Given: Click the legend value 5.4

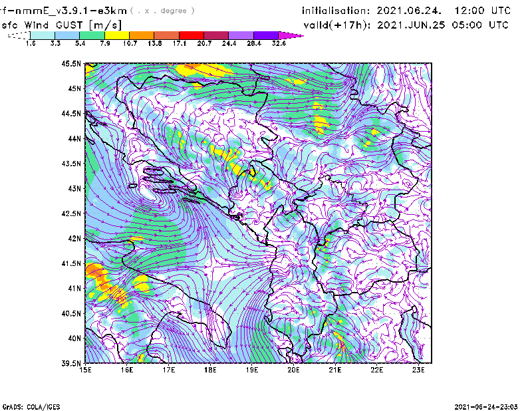Looking at the screenshot, I should pyautogui.click(x=80, y=43).
